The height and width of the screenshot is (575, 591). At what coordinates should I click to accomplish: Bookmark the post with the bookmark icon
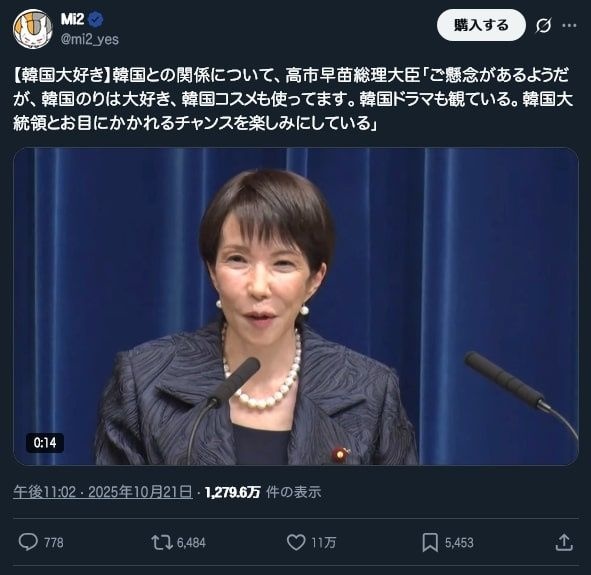coord(430,542)
